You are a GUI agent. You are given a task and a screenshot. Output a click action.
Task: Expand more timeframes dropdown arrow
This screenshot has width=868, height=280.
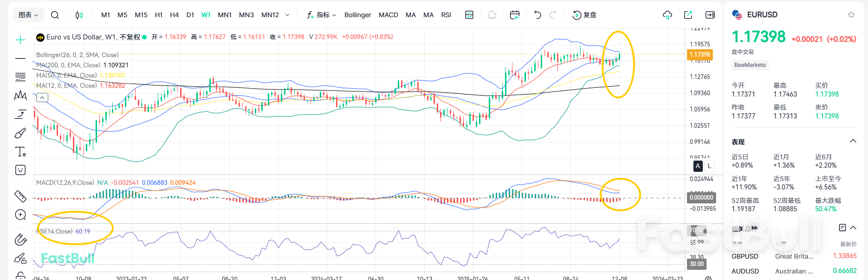click(x=287, y=15)
